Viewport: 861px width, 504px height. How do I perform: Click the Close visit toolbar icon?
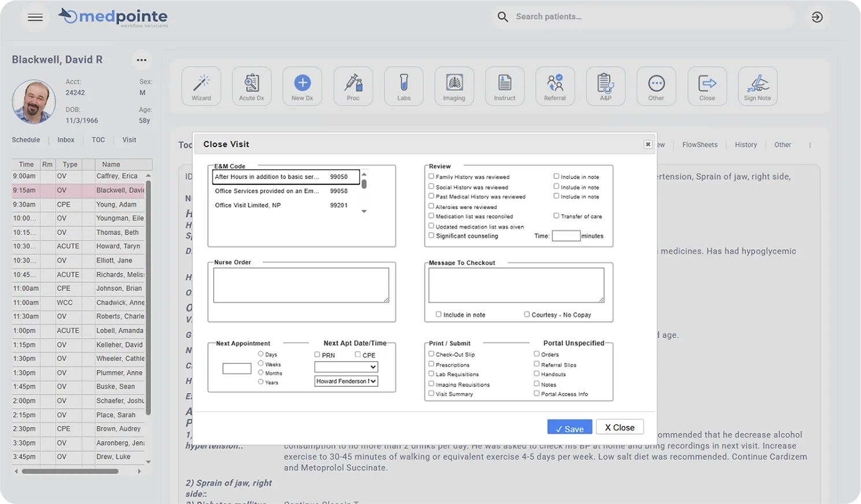pos(707,86)
